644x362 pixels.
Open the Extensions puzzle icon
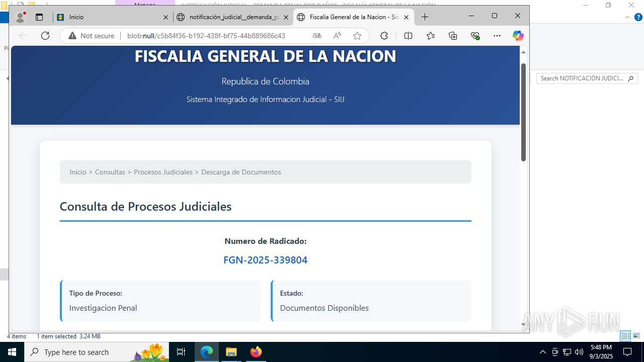tap(384, 36)
